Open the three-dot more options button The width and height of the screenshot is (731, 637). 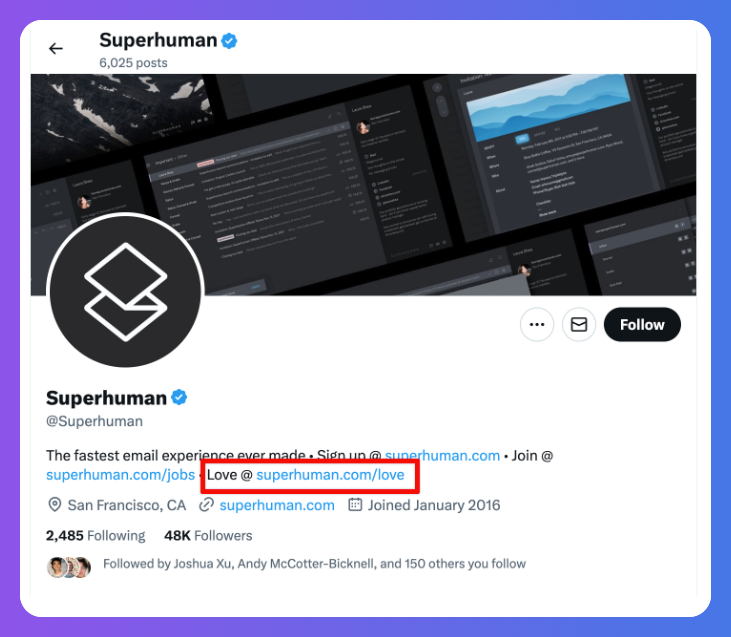[x=537, y=324]
